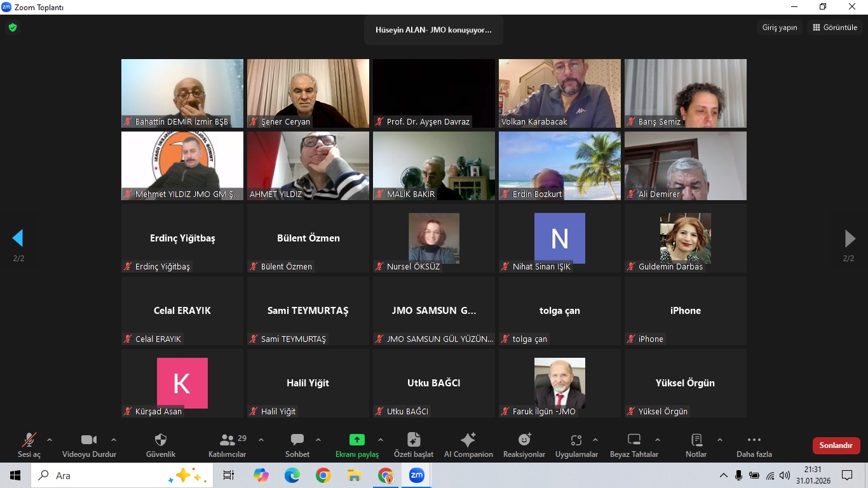Image resolution: width=868 pixels, height=488 pixels.
Task: Go to previous page with blue left arrow
Action: 18,238
